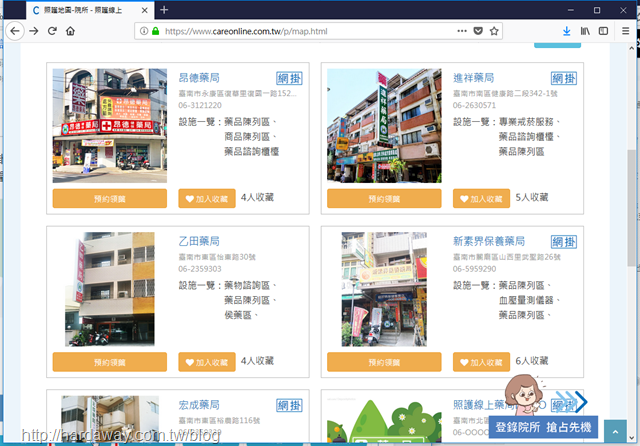The height and width of the screenshot is (446, 640).
Task: Click the 6人收藏 count text
Action: [x=531, y=361]
